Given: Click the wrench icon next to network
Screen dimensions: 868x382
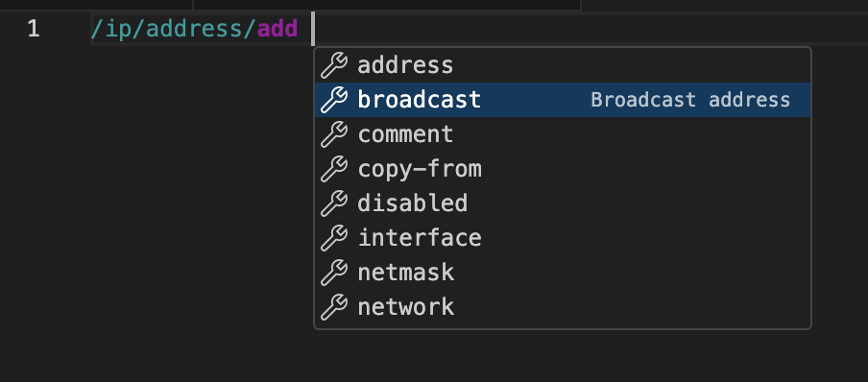Looking at the screenshot, I should (x=334, y=307).
